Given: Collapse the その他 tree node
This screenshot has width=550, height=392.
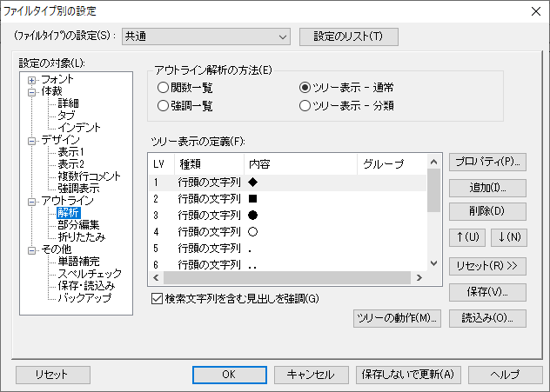Looking at the screenshot, I should 31,250.
